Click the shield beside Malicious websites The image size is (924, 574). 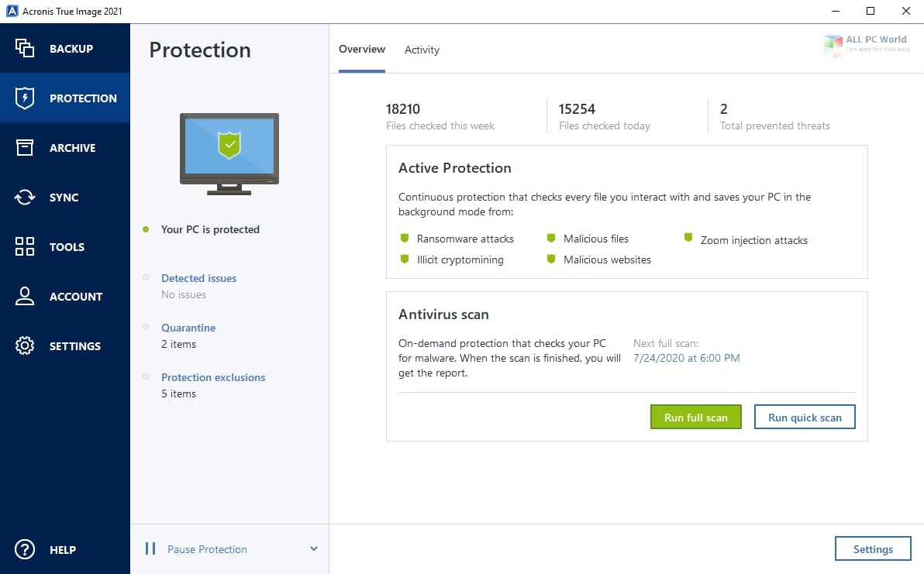click(551, 259)
